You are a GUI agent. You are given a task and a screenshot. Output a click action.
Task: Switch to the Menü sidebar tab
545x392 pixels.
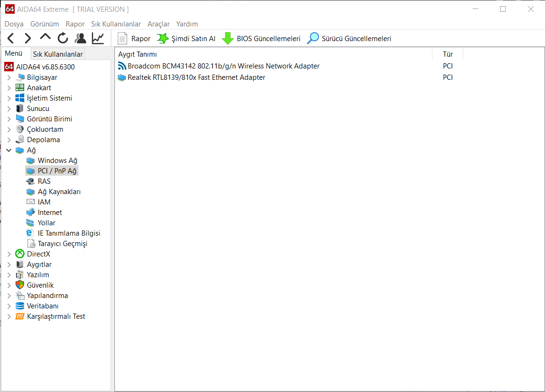click(14, 53)
